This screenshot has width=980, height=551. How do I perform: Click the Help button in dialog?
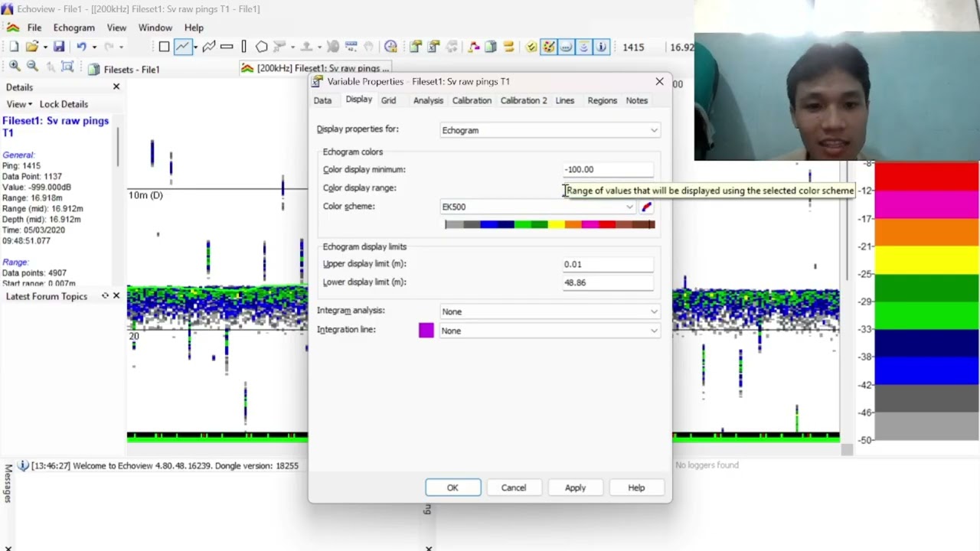pyautogui.click(x=636, y=487)
